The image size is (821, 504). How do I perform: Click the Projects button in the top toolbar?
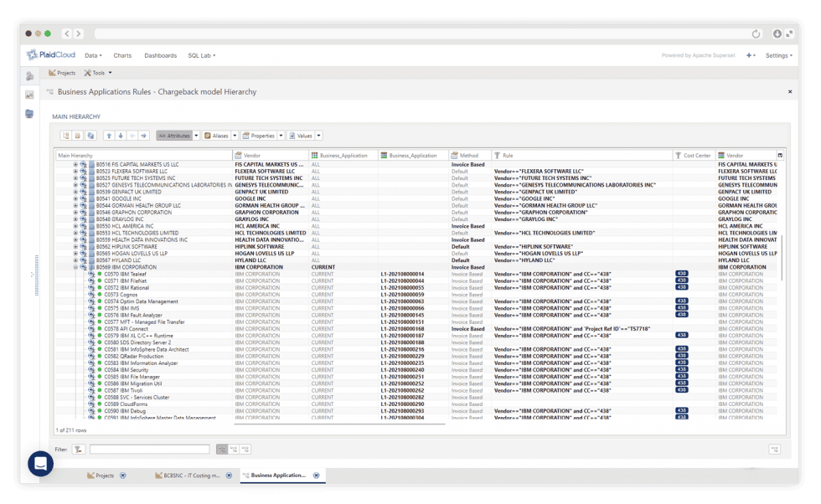(x=62, y=73)
